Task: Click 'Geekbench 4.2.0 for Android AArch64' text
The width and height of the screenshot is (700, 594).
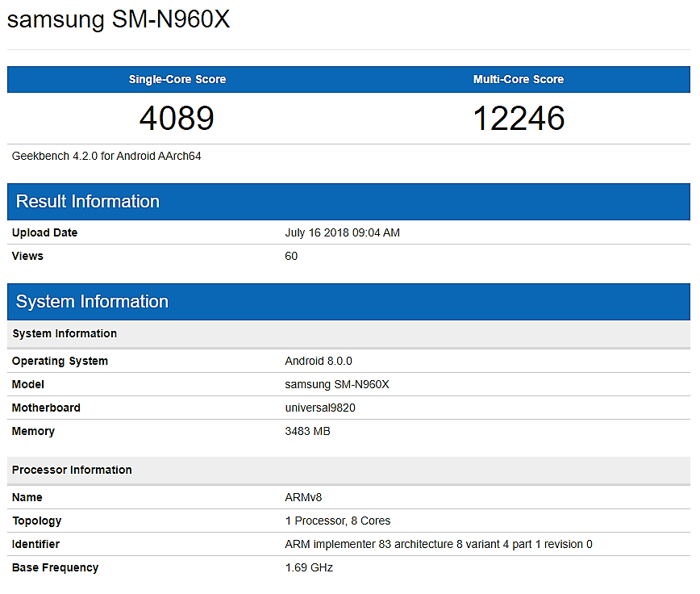Action: pyautogui.click(x=106, y=156)
